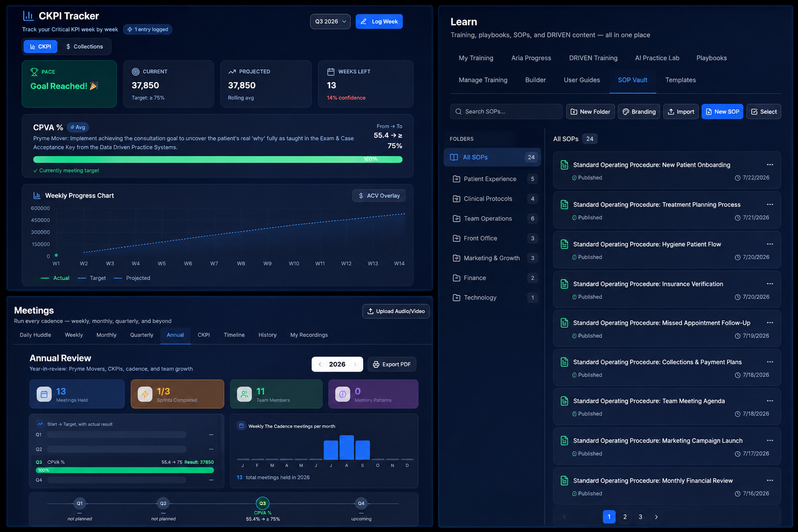Screen dimensions: 798x532
Task: Expand the Front Office folder
Action: coord(492,238)
